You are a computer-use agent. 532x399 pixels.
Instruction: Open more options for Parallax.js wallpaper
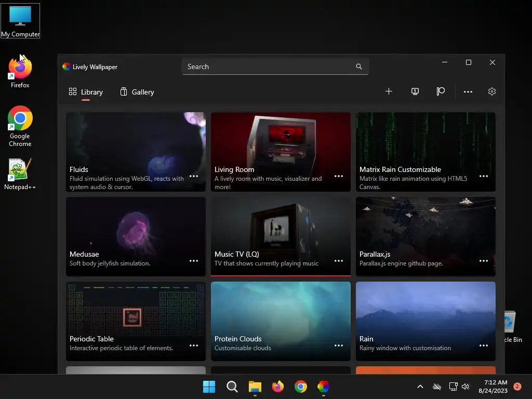click(x=484, y=261)
